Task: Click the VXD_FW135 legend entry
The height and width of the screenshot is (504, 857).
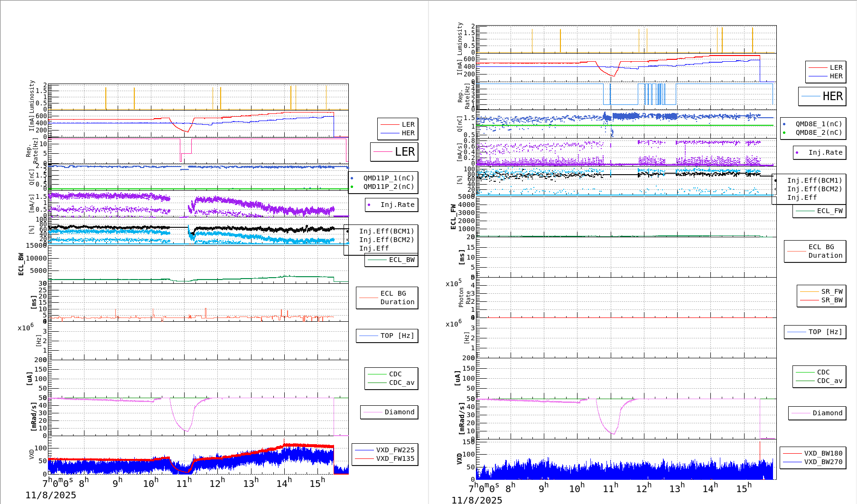Action: 394,458
